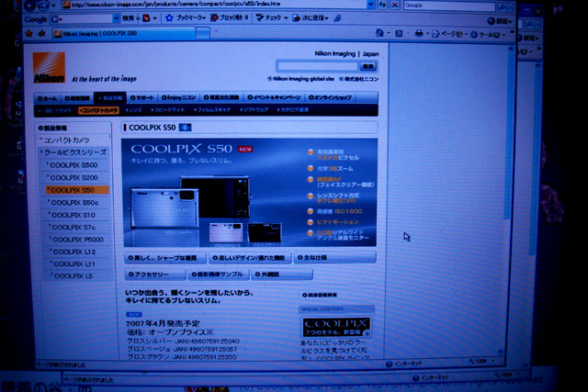Open the Google Toolbar search box dropdown
Screen dimensions: 588x392
[116, 18]
